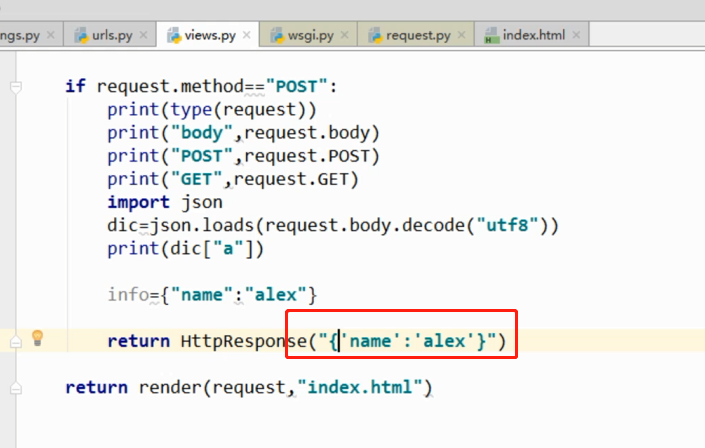Click on print(dic["a"]) line

coord(186,249)
